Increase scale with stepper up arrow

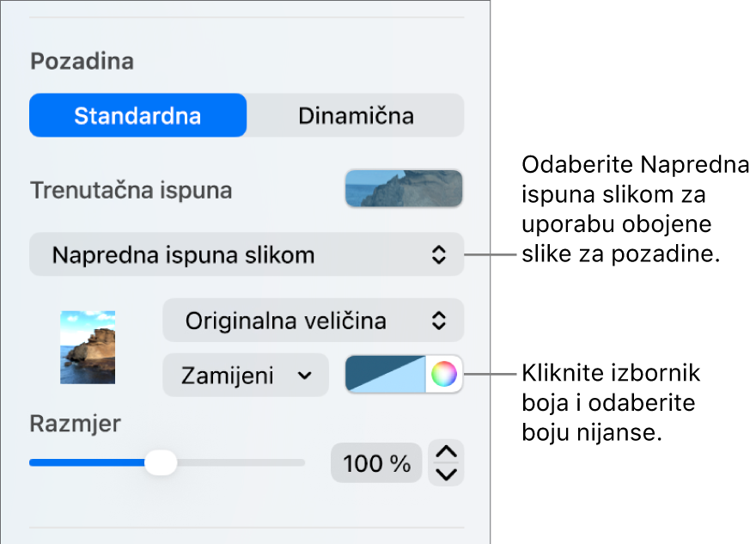(x=446, y=452)
